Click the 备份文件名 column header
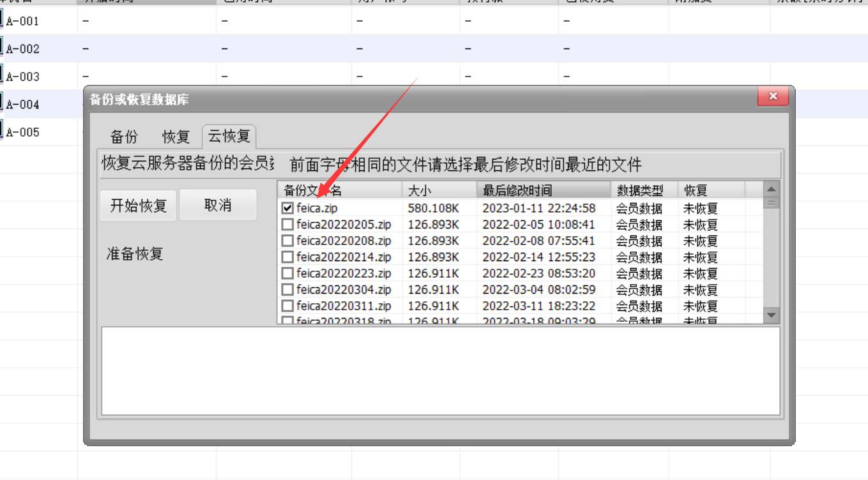Viewport: 868px width, 480px height. pos(340,190)
